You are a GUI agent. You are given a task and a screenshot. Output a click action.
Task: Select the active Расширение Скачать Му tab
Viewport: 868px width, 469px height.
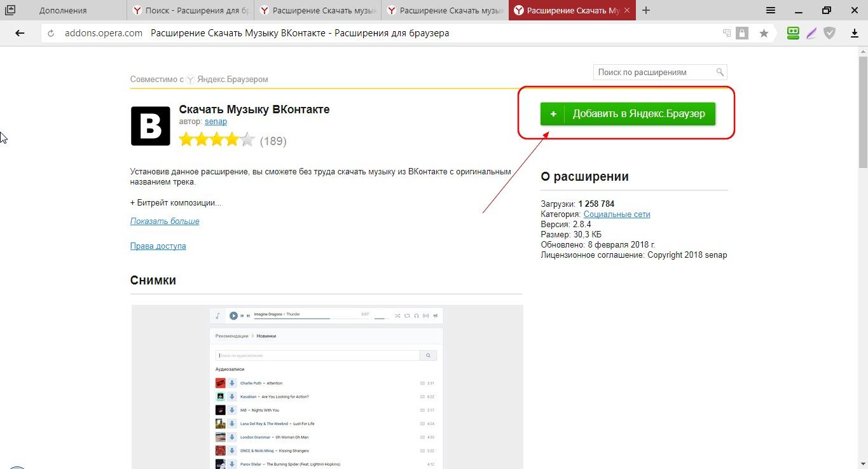[572, 10]
